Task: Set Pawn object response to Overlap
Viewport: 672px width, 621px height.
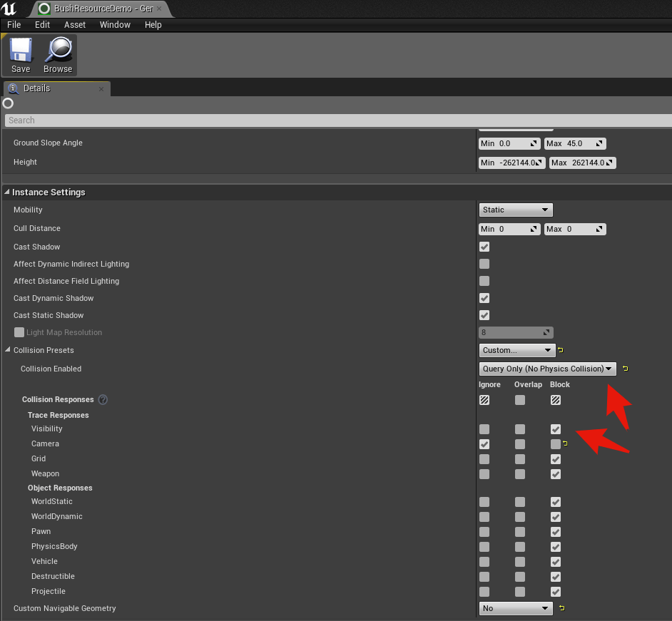Action: click(520, 532)
